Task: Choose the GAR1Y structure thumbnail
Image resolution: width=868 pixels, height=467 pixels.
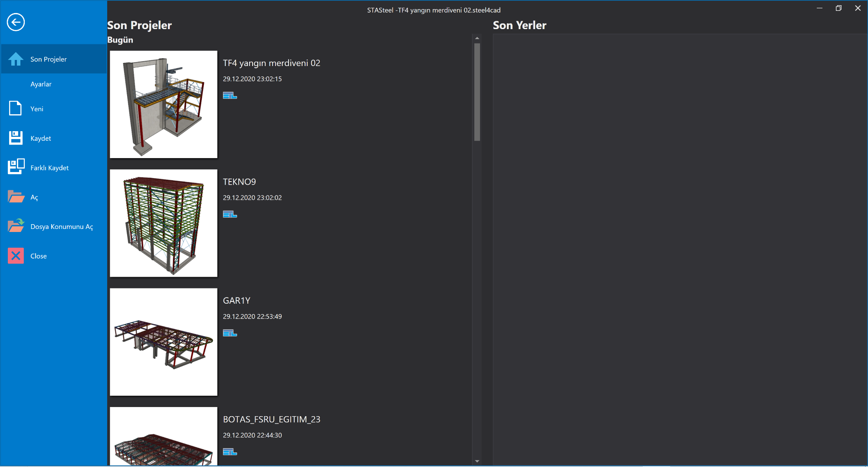Action: [164, 342]
